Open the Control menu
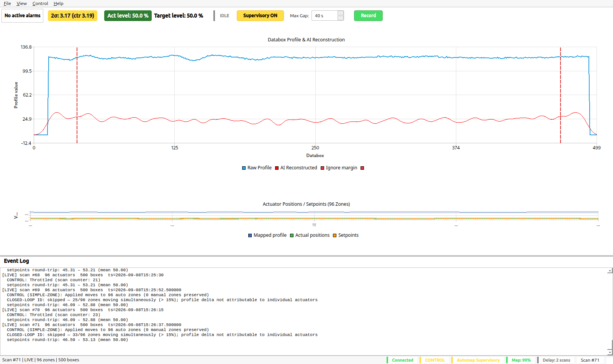This screenshot has width=613, height=364. [40, 3]
